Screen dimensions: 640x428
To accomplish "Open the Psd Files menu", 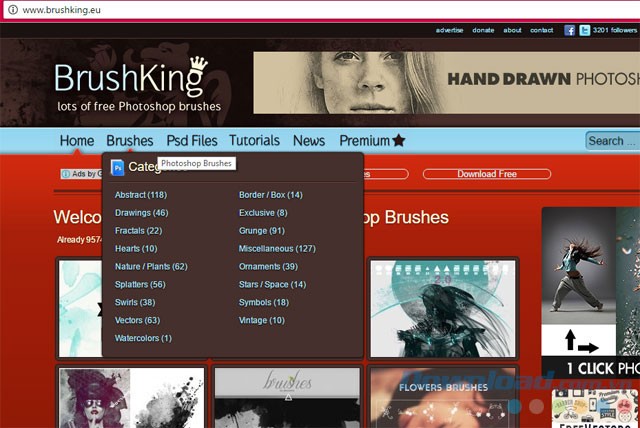I will (x=191, y=141).
